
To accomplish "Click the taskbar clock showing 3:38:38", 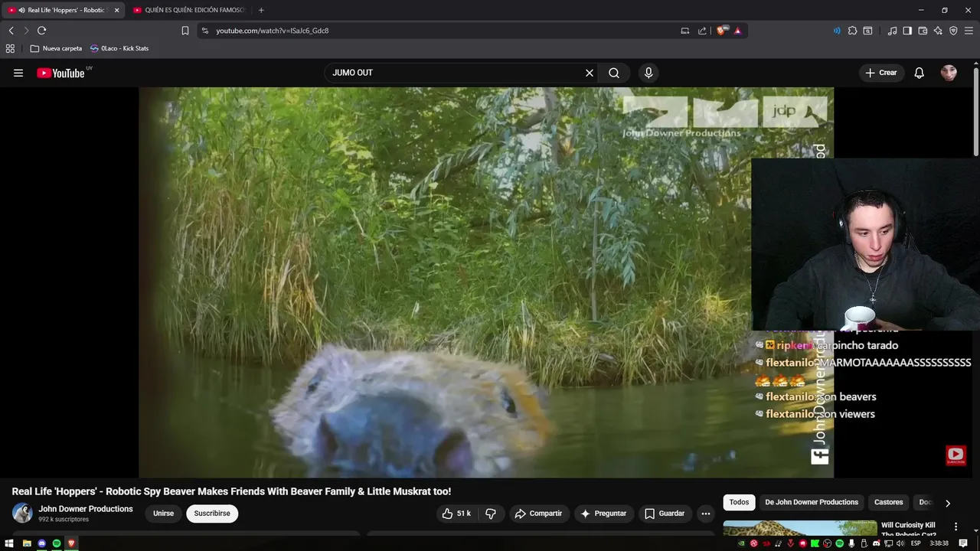I will point(939,543).
